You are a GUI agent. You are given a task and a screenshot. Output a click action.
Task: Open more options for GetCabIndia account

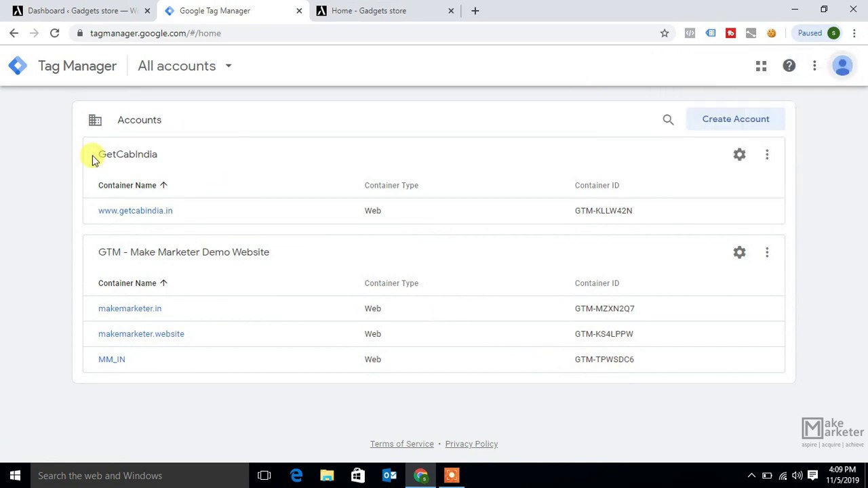(x=767, y=155)
